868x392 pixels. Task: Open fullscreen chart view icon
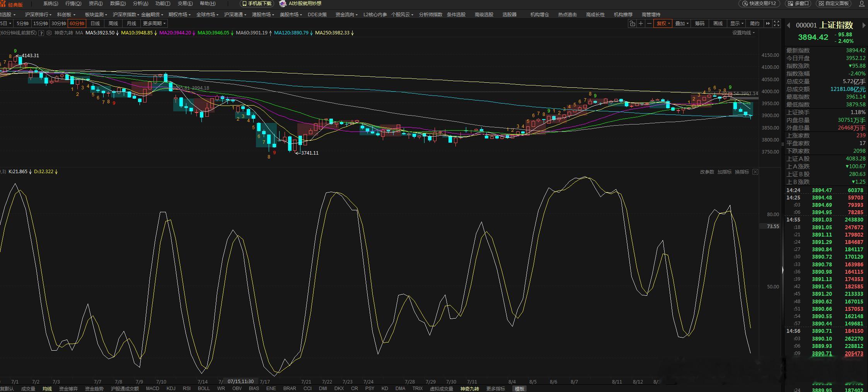coord(777,24)
